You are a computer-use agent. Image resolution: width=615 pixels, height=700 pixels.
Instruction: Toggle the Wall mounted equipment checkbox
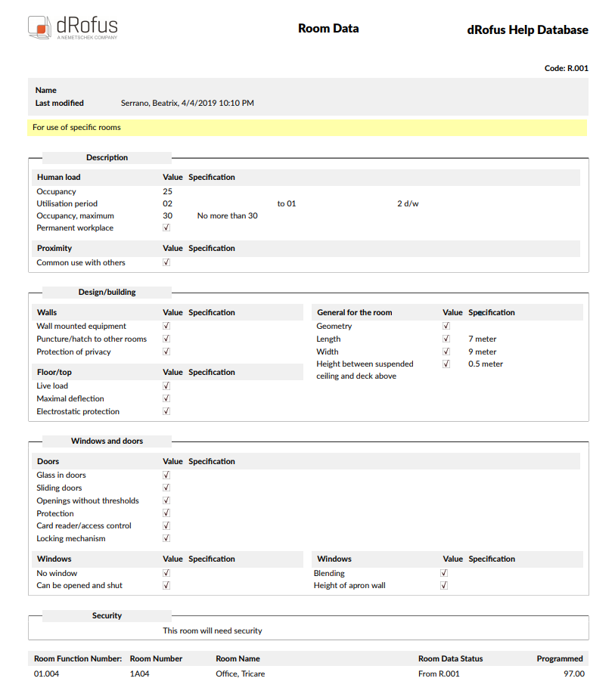(x=166, y=325)
